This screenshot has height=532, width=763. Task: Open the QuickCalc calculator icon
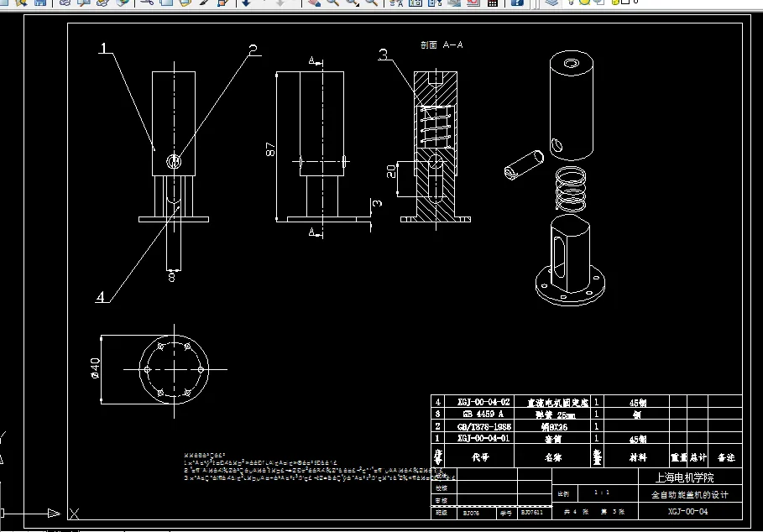[x=493, y=2]
